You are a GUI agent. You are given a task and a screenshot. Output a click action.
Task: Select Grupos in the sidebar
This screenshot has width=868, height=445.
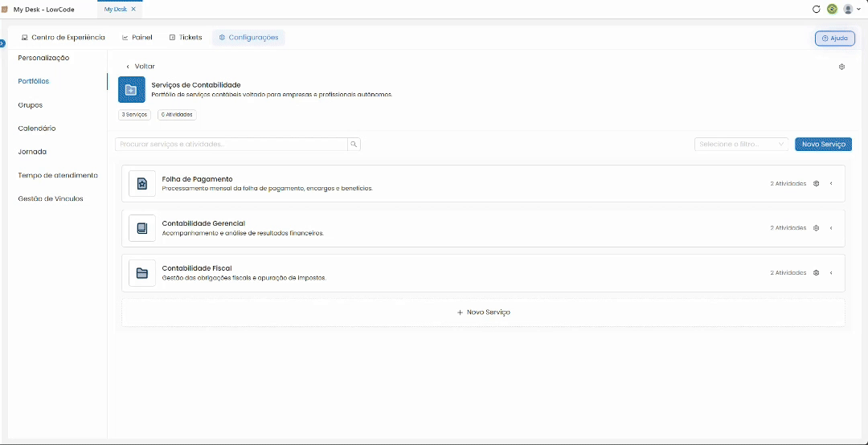[31, 104]
